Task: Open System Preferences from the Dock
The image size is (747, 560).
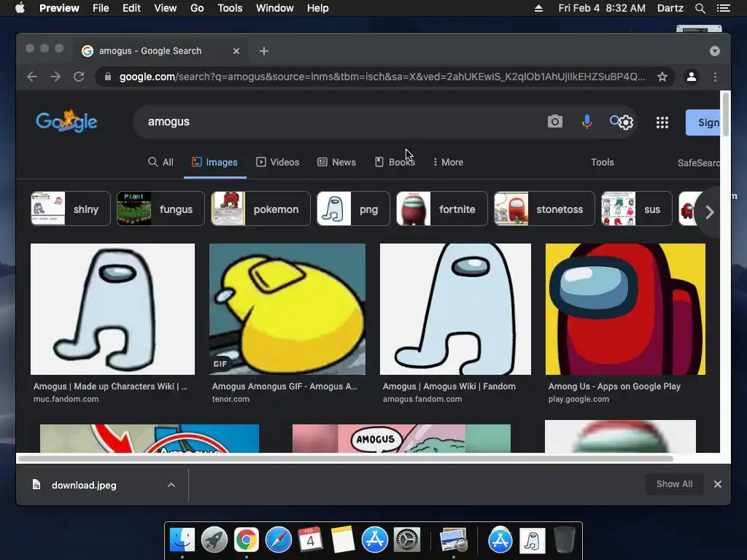Action: pyautogui.click(x=407, y=540)
